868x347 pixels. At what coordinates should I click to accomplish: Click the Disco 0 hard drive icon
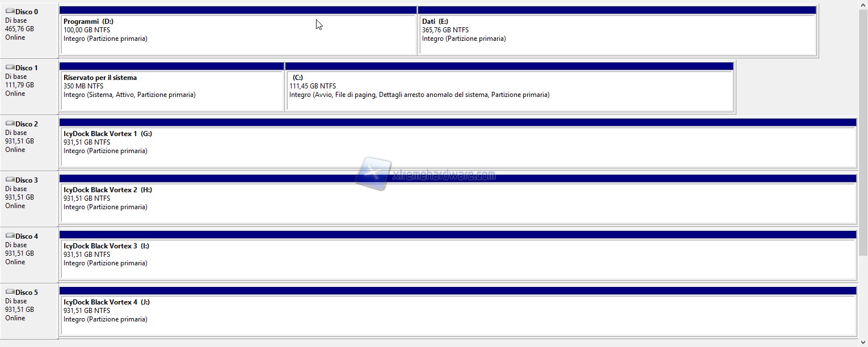pyautogui.click(x=10, y=11)
